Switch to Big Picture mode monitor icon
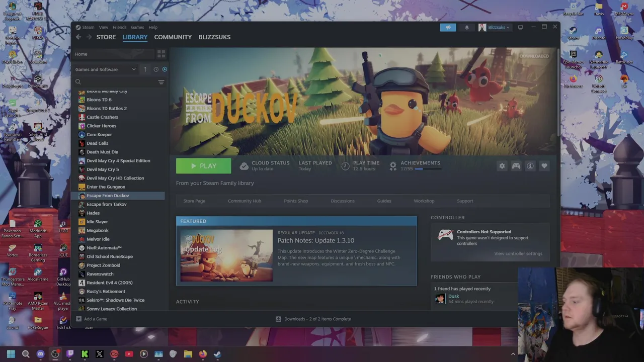The height and width of the screenshot is (362, 644). [521, 27]
